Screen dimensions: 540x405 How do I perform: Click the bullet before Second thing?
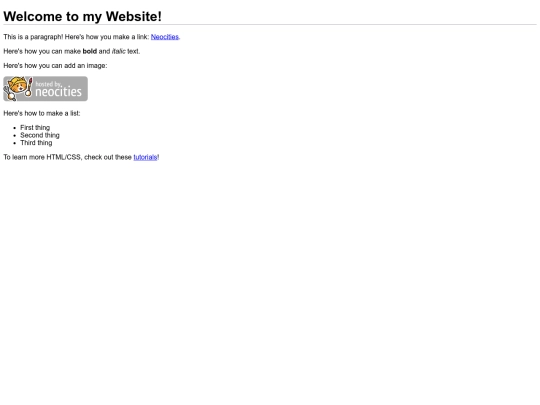(14, 136)
